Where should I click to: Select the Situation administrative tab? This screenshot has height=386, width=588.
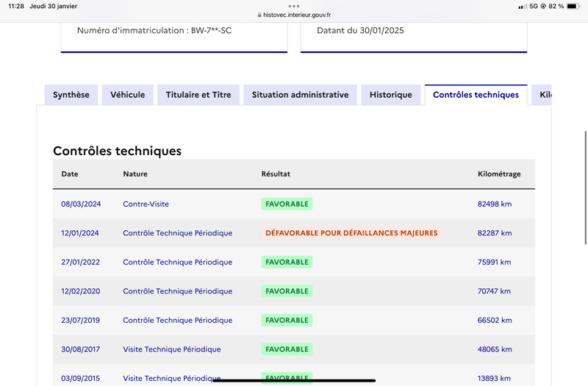tap(300, 95)
